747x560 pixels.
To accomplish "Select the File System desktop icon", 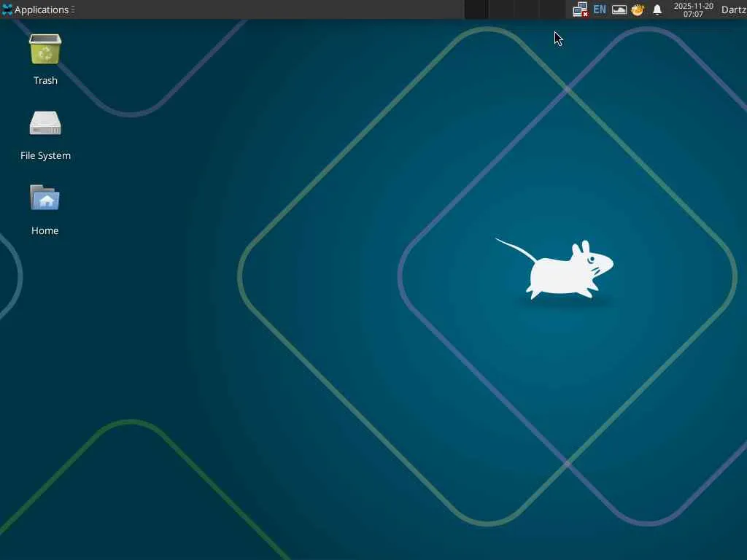I will (45, 123).
